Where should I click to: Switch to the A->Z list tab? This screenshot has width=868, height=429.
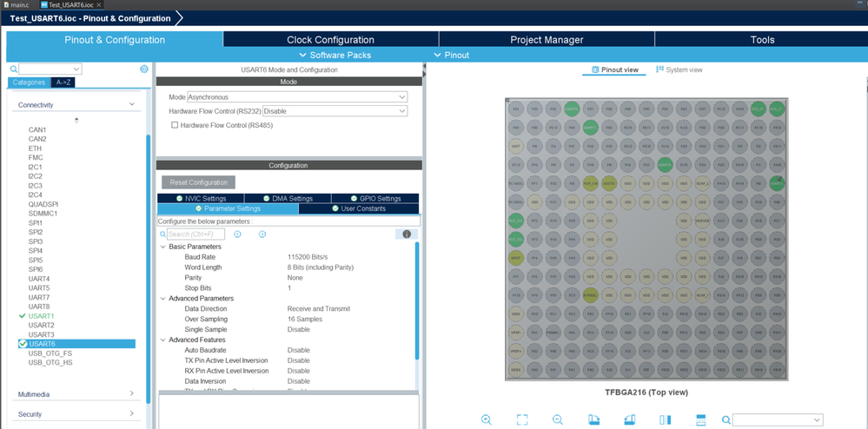click(63, 82)
